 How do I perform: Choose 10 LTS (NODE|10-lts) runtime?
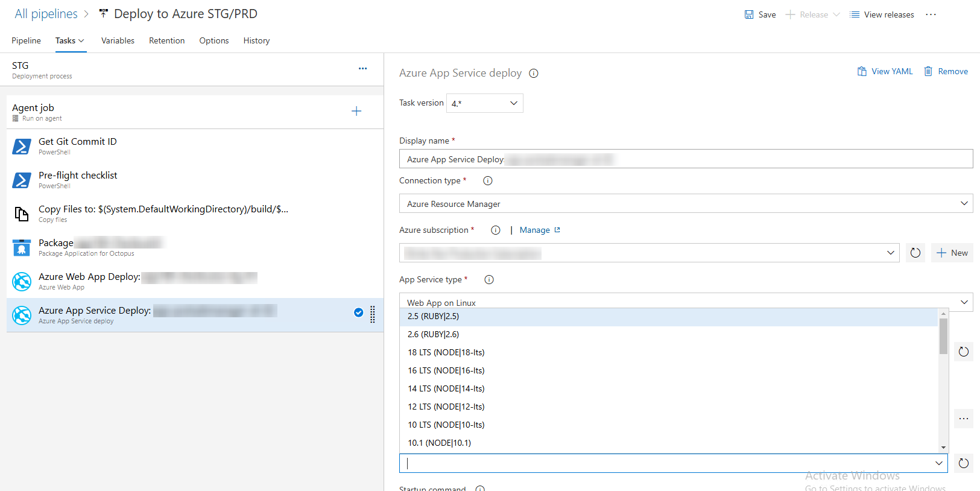coord(669,425)
